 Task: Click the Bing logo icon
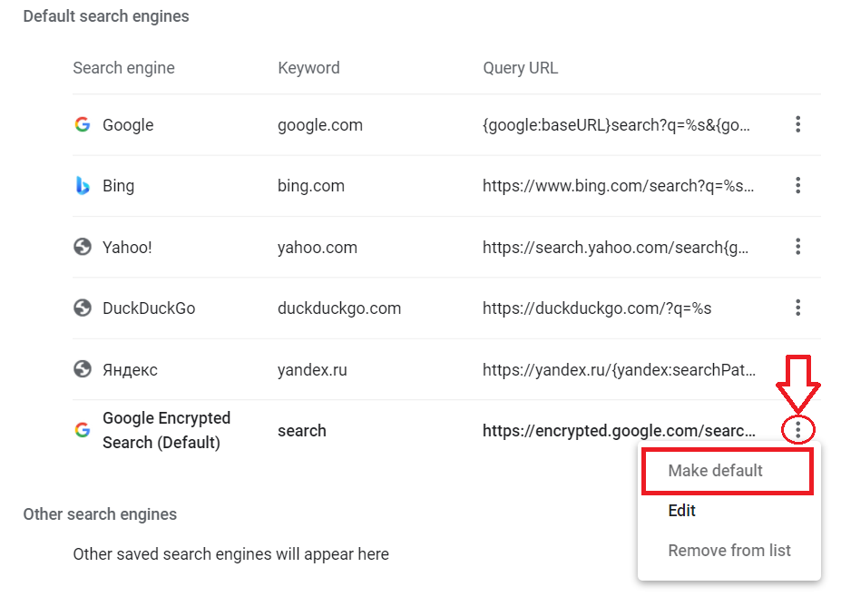[83, 186]
